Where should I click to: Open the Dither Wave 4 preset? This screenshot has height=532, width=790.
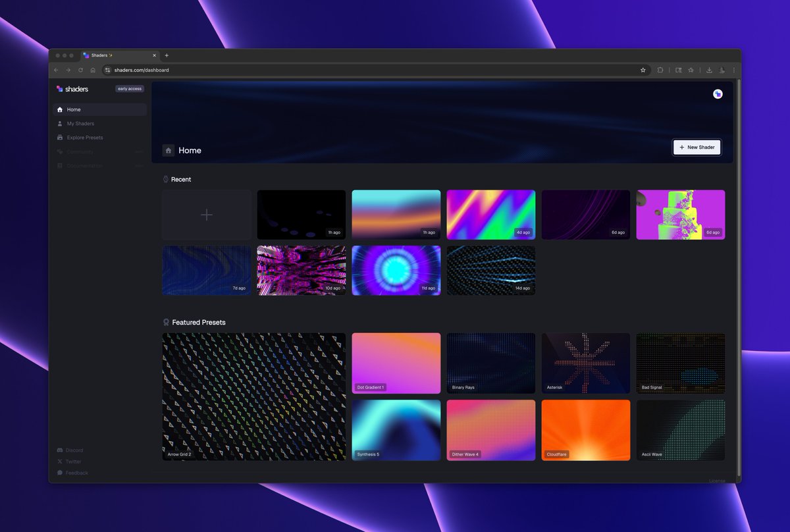(491, 430)
